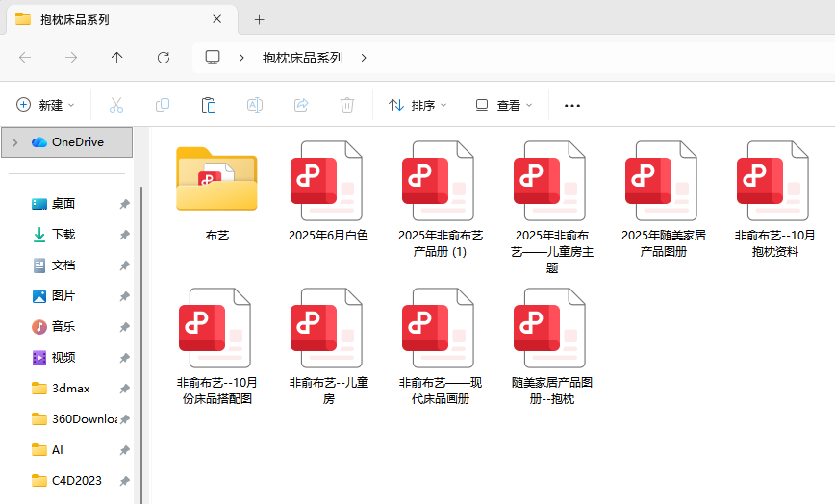Click the Paste clipboard icon
This screenshot has height=504, width=835.
tap(209, 105)
